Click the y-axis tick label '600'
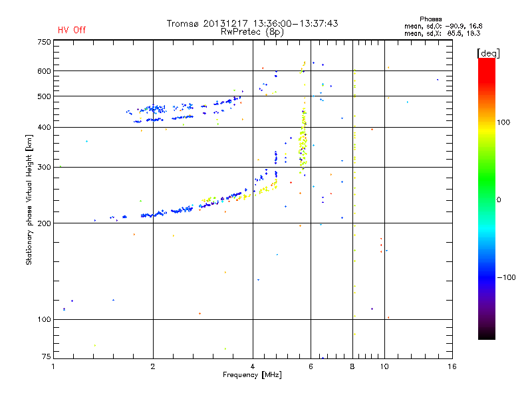This screenshot has width=532, height=399. [44, 71]
